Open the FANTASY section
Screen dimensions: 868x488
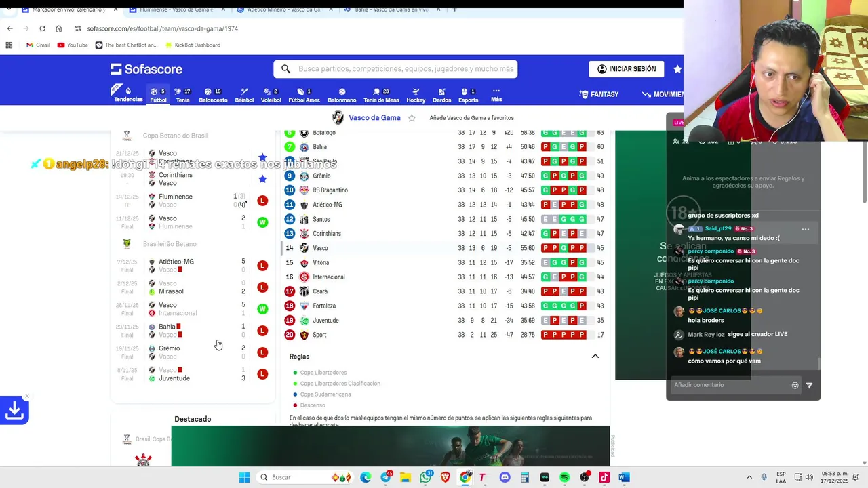[x=599, y=94]
